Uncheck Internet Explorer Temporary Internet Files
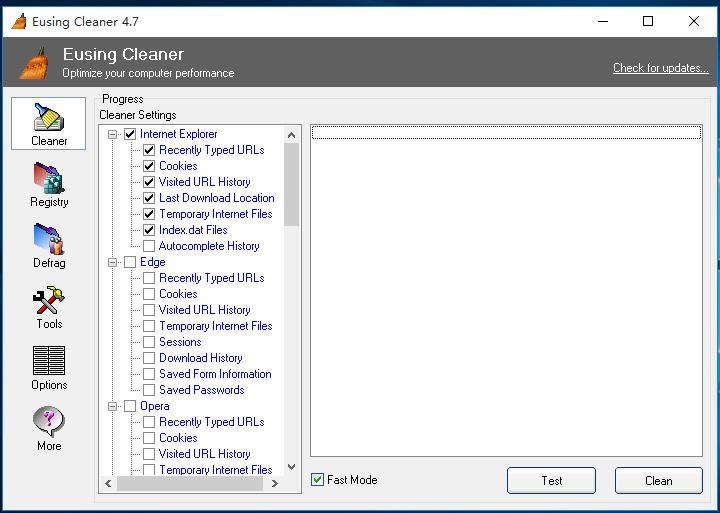Image resolution: width=720 pixels, height=513 pixels. point(149,214)
